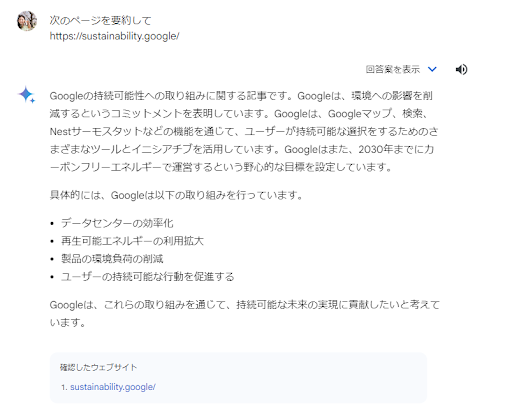Click the opening line starting Googleの持続可能性への取り組み
Image resolution: width=512 pixels, height=418 pixels.
[x=241, y=96]
